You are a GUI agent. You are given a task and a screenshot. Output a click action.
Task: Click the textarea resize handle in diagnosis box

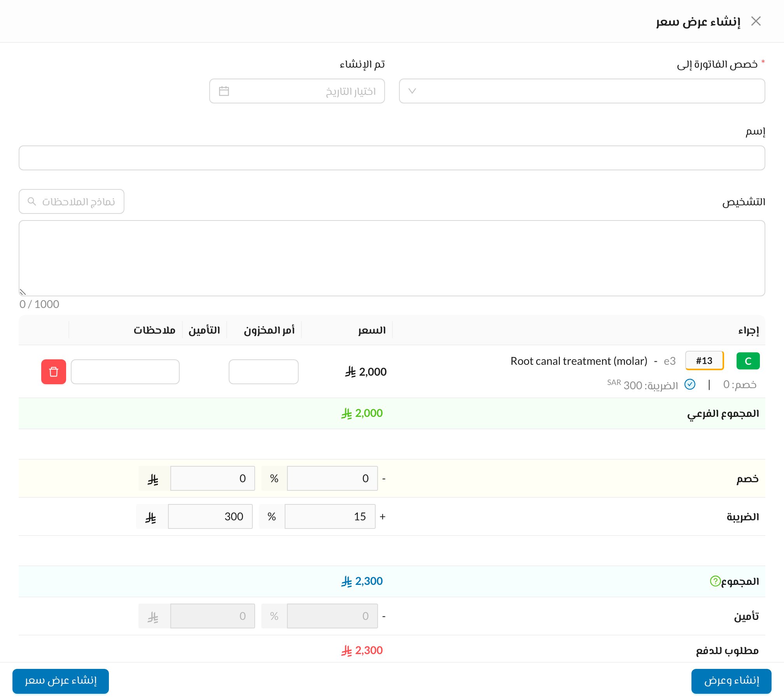click(x=23, y=292)
